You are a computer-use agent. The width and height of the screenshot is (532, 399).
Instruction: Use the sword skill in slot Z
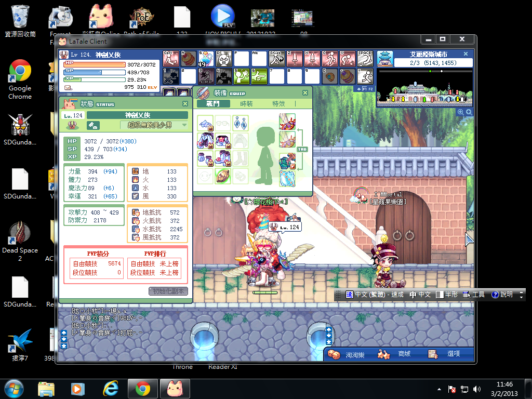click(x=295, y=59)
